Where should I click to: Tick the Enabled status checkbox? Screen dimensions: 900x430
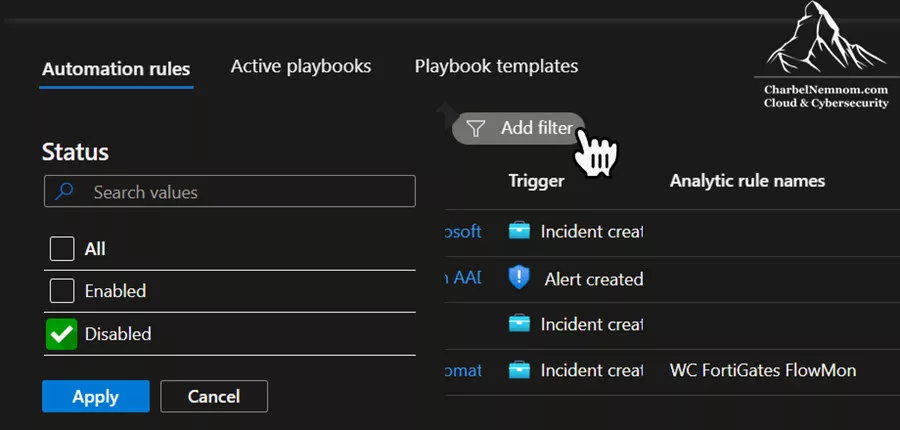(x=62, y=290)
